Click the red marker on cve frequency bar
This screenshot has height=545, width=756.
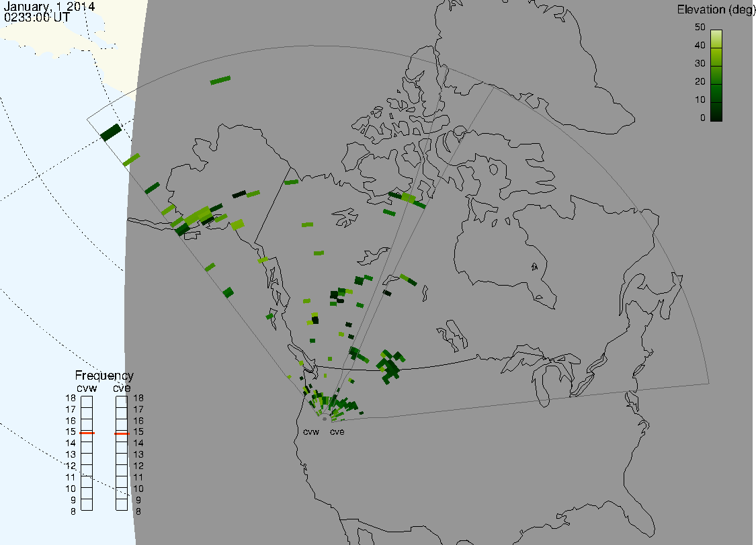(x=122, y=433)
